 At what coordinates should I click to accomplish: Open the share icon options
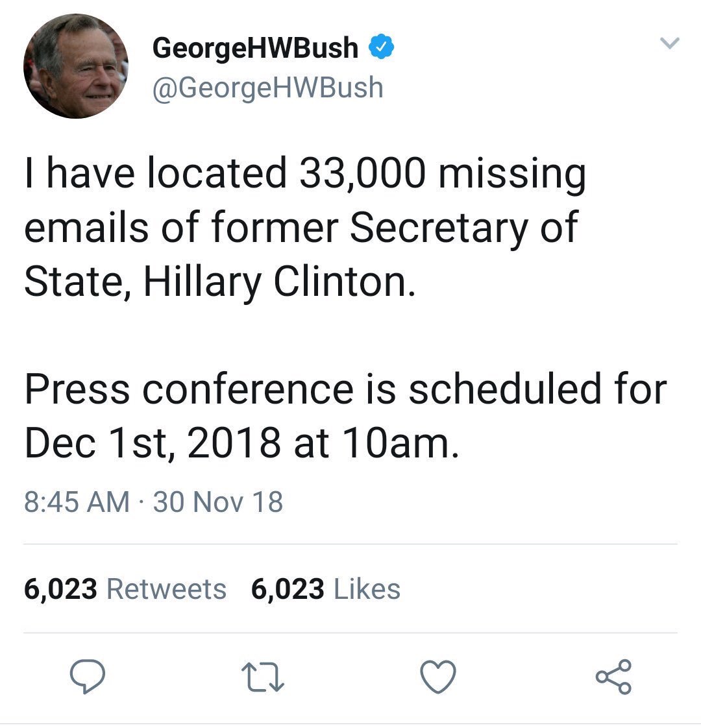[x=613, y=677]
